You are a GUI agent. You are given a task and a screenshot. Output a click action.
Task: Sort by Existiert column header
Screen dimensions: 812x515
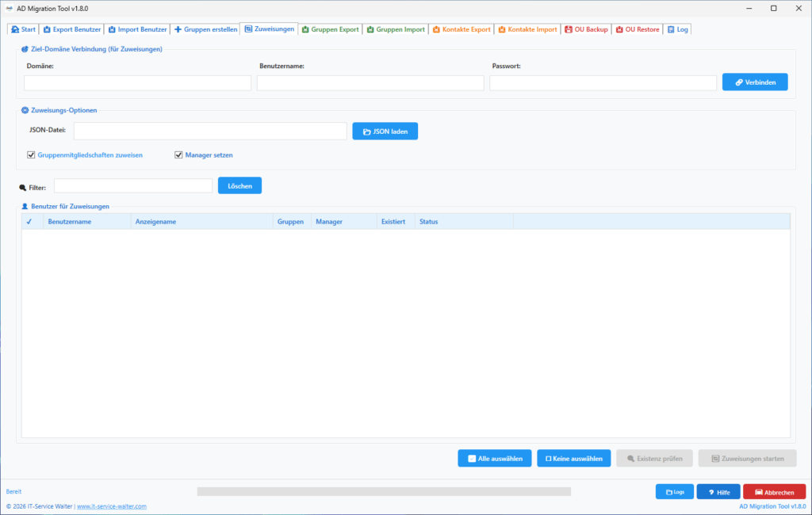[396, 222]
